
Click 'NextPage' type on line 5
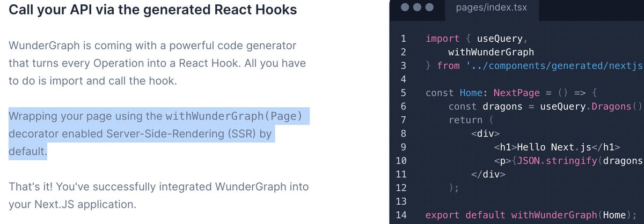(516, 93)
